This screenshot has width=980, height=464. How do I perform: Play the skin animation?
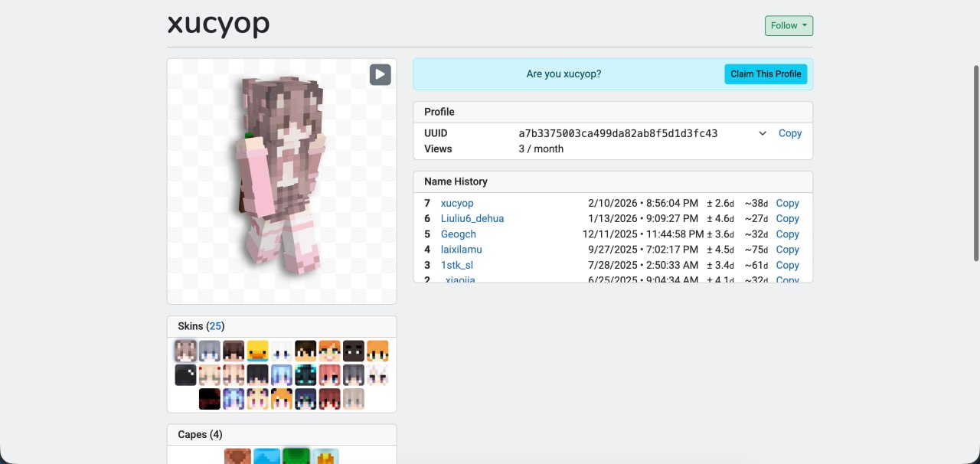point(380,74)
